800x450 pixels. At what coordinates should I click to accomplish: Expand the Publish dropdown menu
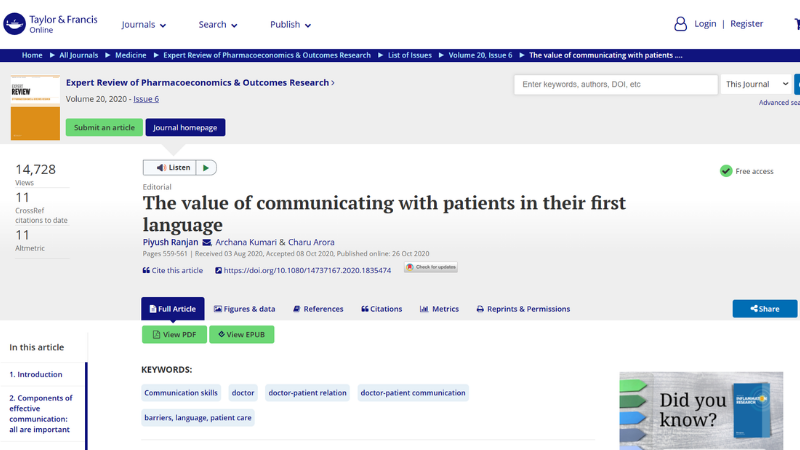290,24
